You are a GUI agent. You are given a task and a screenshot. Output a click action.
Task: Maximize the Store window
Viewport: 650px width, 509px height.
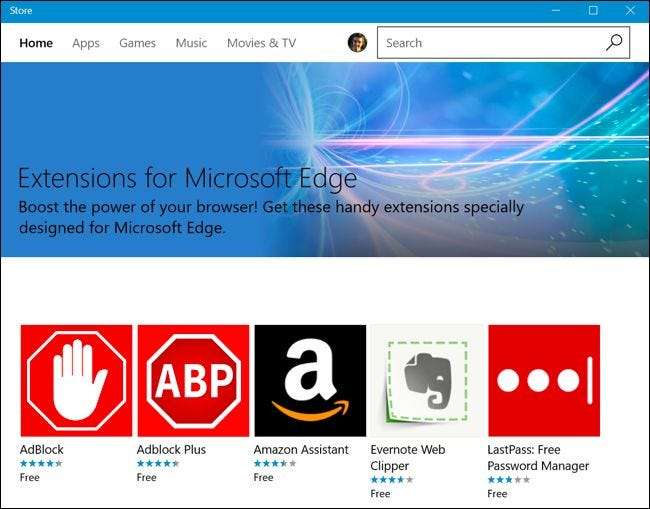coord(593,11)
